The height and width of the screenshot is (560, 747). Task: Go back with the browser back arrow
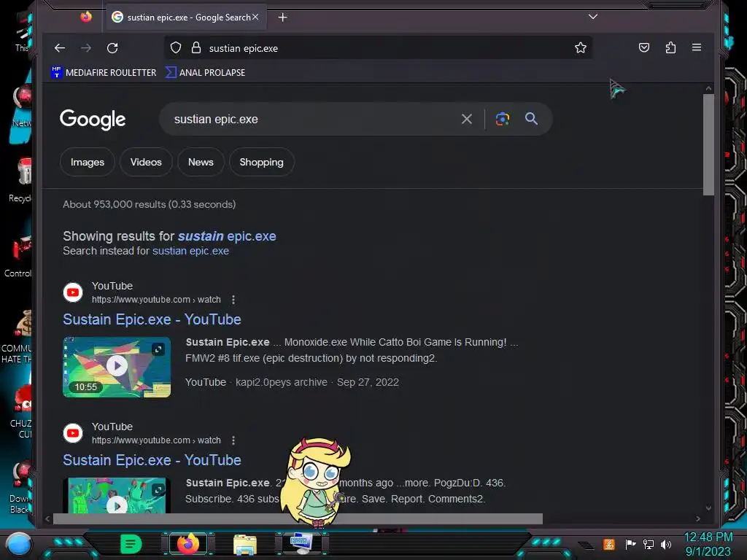point(60,48)
